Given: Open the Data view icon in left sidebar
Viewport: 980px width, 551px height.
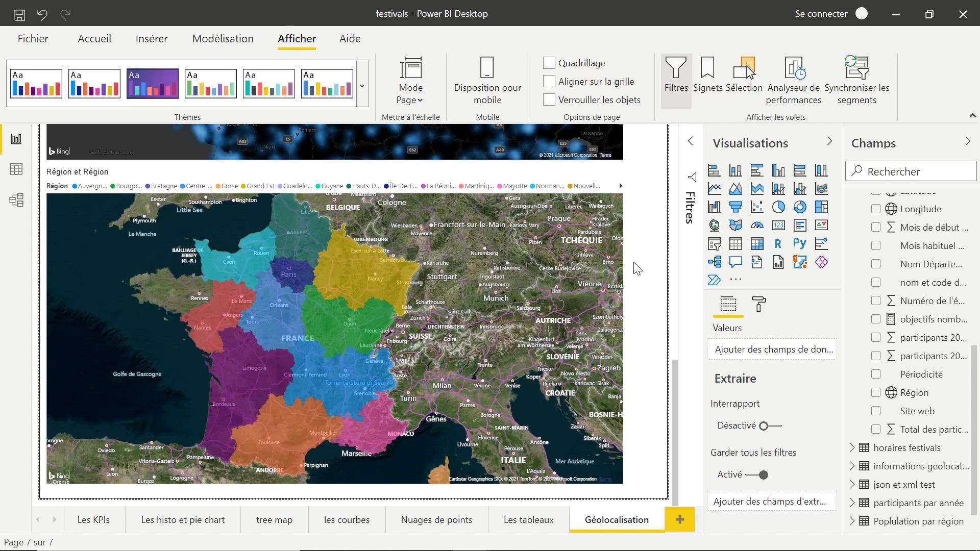Looking at the screenshot, I should point(16,169).
